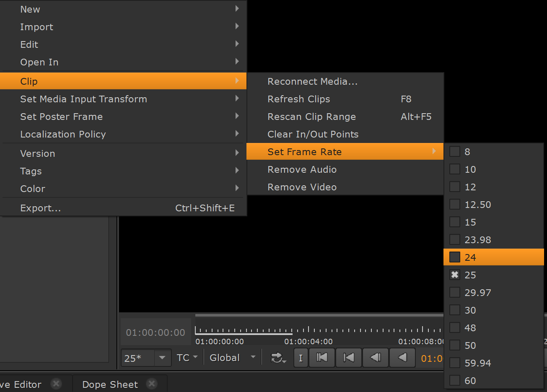
Task: Check the 29.97 fps checkbox
Action: pyautogui.click(x=454, y=292)
